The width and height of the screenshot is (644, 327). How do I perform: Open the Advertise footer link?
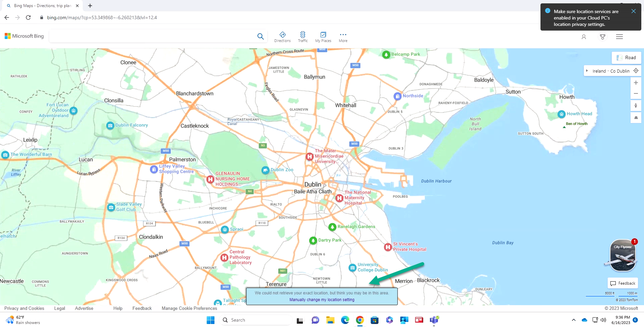[x=84, y=308]
